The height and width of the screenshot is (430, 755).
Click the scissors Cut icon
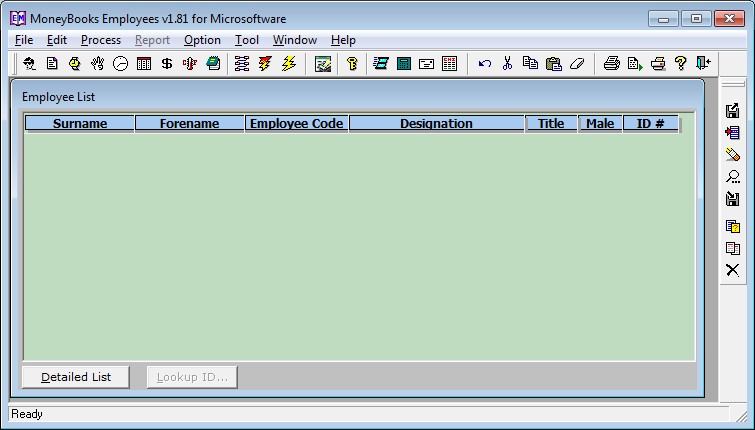[x=507, y=63]
